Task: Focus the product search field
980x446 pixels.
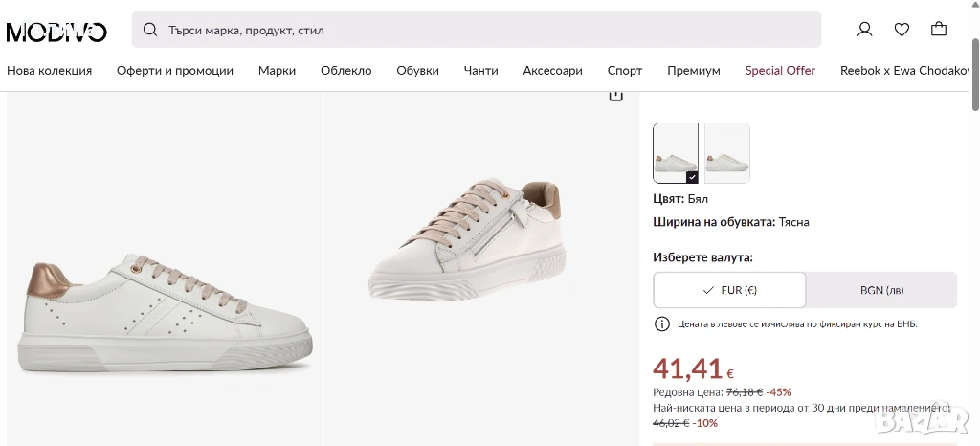Action: tap(479, 30)
